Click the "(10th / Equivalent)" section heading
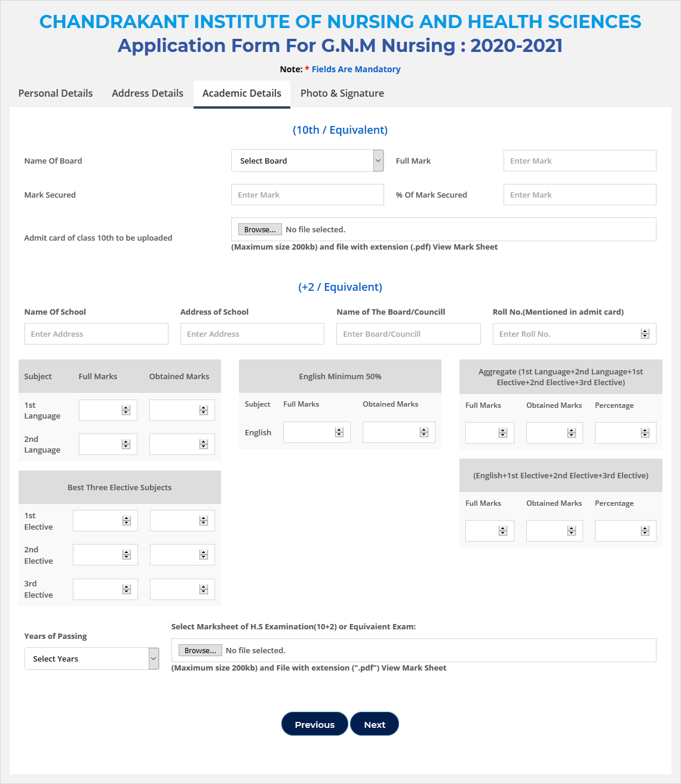Image resolution: width=681 pixels, height=784 pixels. (x=340, y=130)
